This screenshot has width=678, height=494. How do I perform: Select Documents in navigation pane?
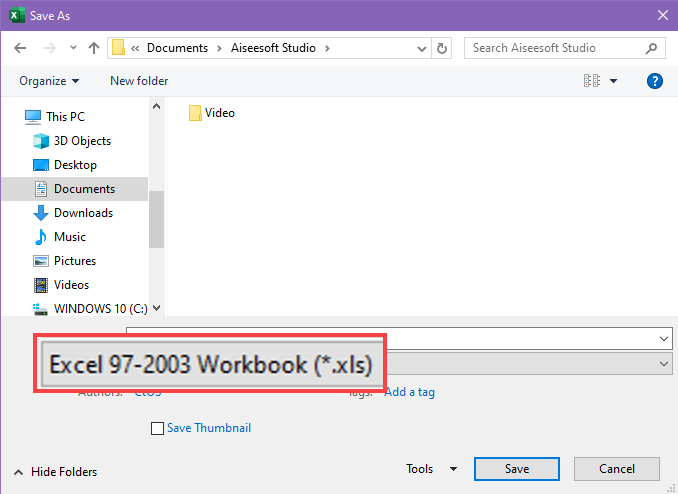click(74, 189)
